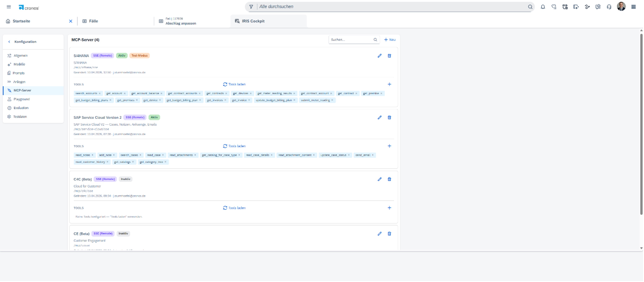
Task: Click the page vertical scrollbar
Action: (x=641, y=124)
